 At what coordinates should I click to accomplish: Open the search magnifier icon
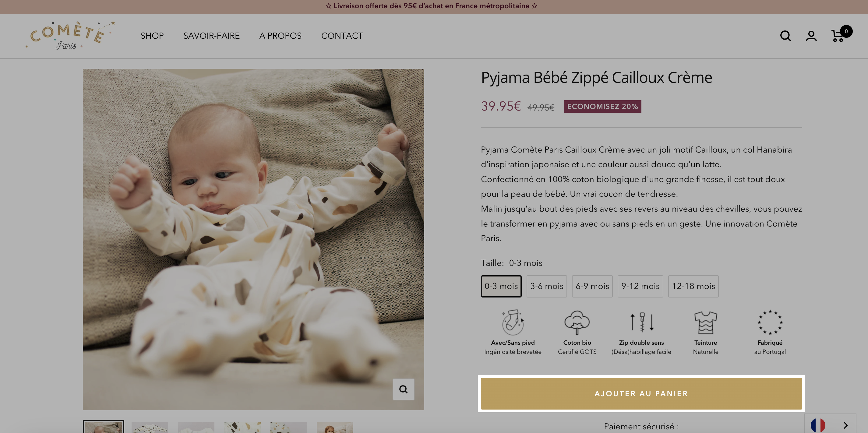[785, 36]
